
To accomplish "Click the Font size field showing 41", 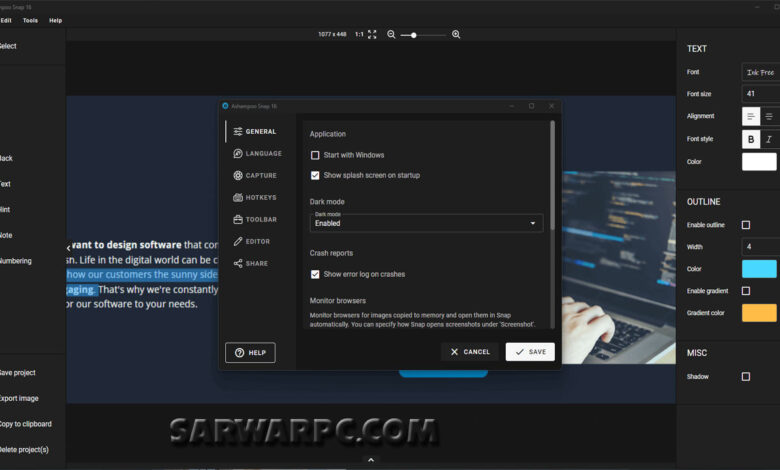I will click(761, 94).
